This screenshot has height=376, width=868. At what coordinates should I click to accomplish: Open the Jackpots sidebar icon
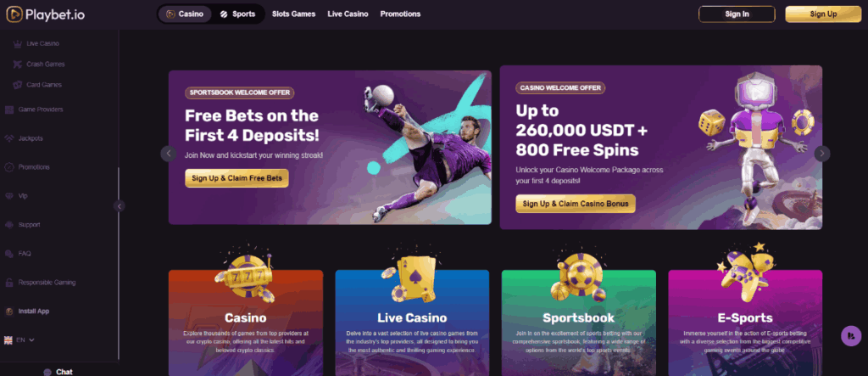pyautogui.click(x=8, y=138)
